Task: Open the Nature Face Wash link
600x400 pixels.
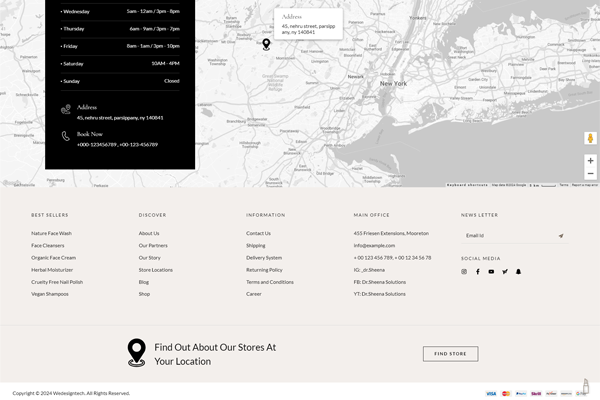Action: (x=51, y=233)
